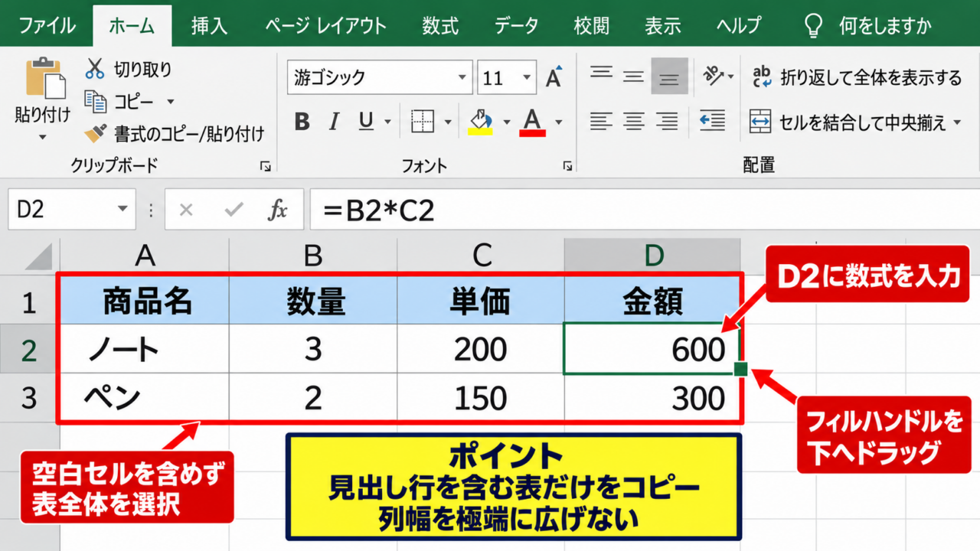Switch to the 挿入 tab

(210, 26)
